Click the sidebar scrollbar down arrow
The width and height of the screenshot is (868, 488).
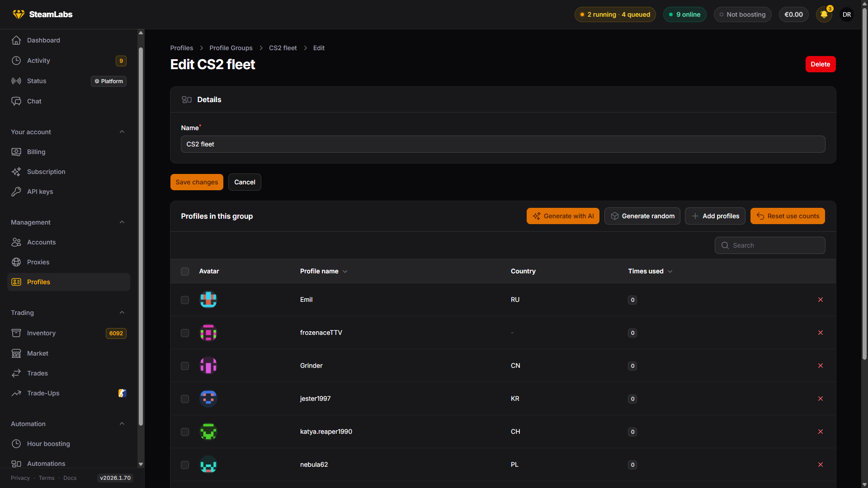141,464
